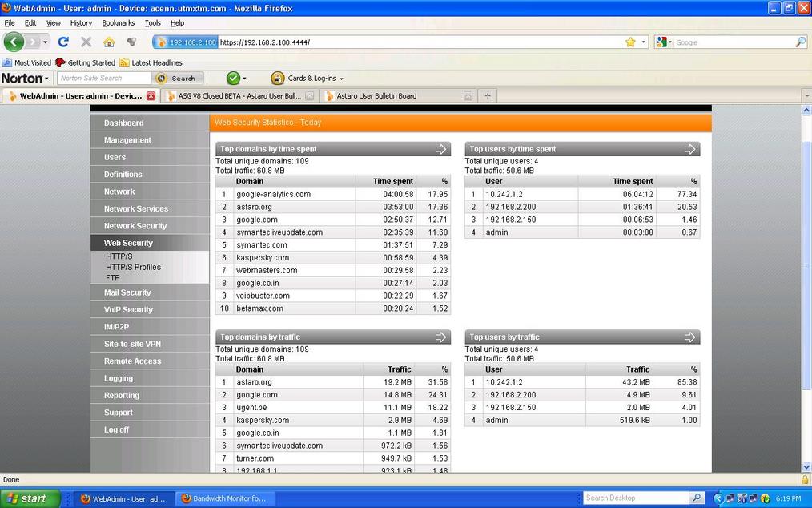812x508 pixels.
Task: Click the Firefox Back arrow button
Action: coord(14,42)
